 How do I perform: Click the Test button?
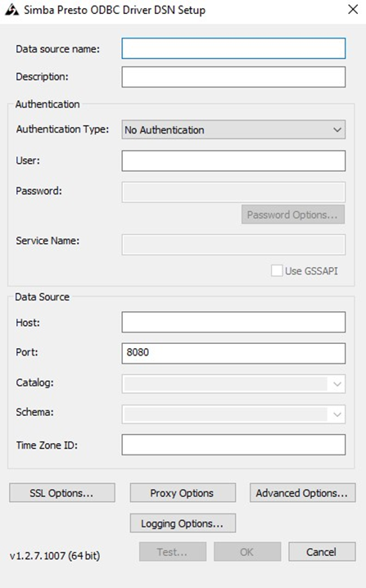tap(173, 552)
